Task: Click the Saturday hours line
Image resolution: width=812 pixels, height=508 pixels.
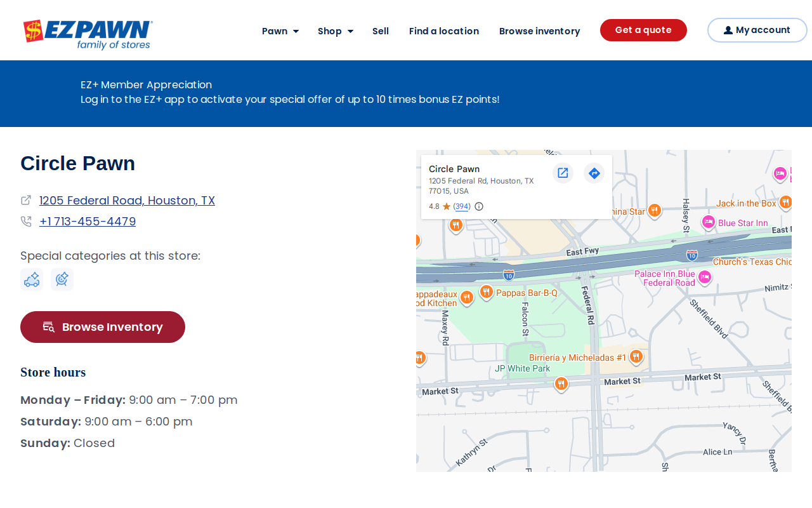Action: pos(107,422)
